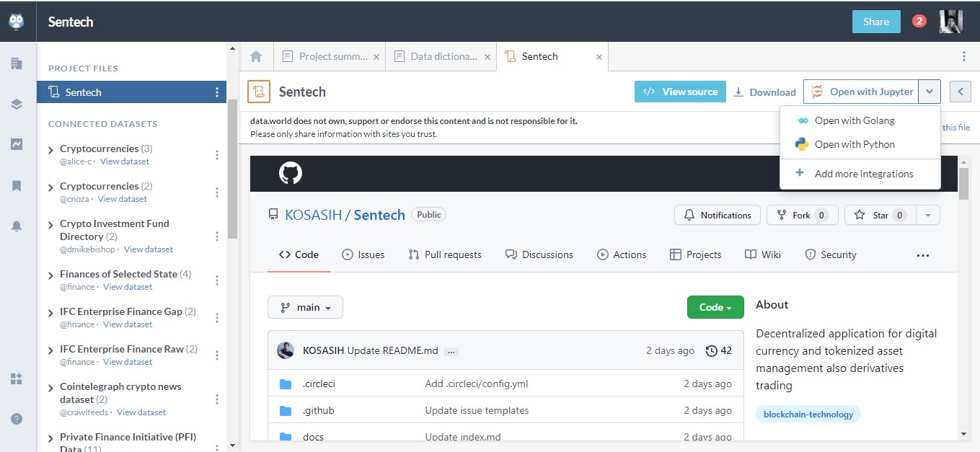Viewport: 980px width, 452px height.
Task: Click Open with Jupyter button
Action: [862, 92]
